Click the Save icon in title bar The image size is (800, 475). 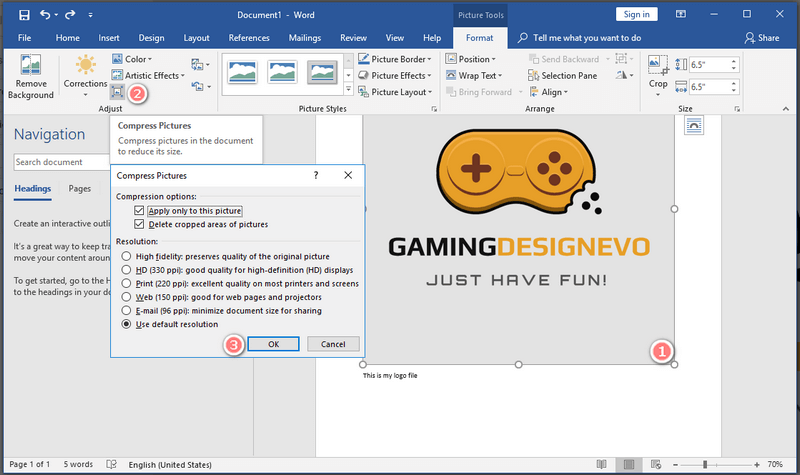[x=23, y=15]
